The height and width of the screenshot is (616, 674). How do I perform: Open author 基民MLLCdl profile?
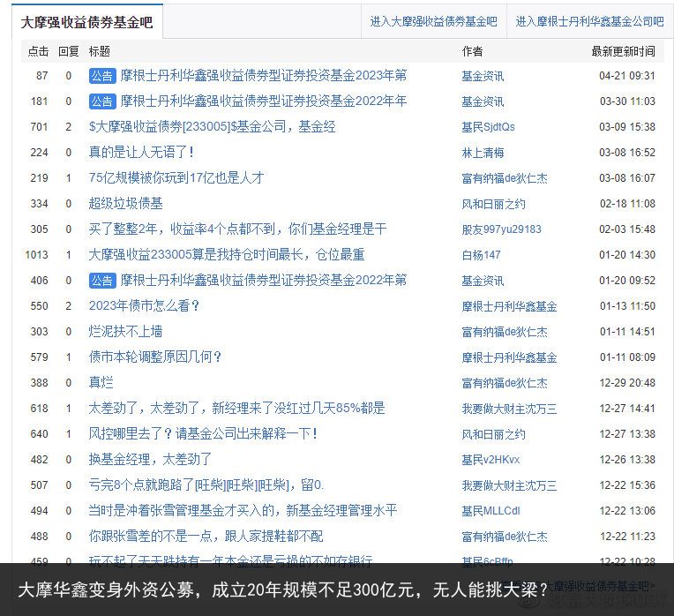pos(491,511)
